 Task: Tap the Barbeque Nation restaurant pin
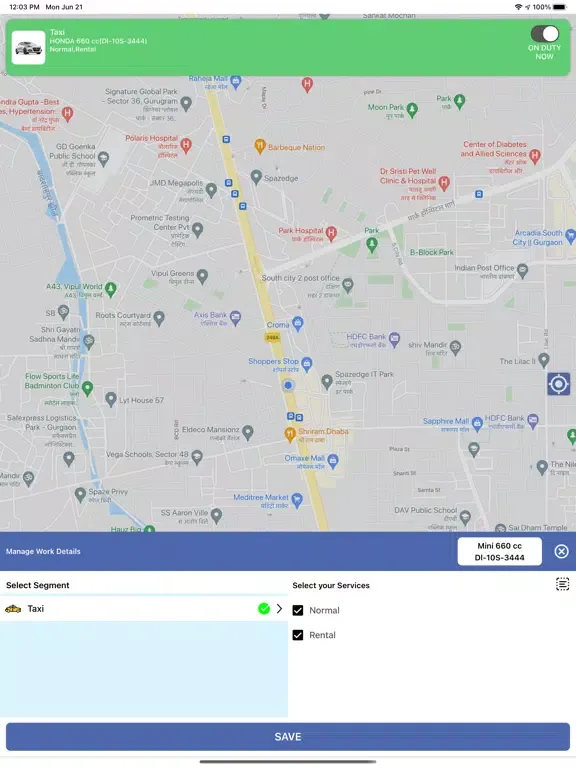click(260, 146)
